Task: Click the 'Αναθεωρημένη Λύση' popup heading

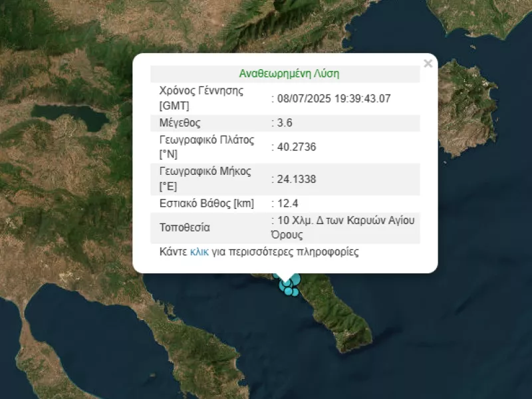Action: tap(284, 74)
